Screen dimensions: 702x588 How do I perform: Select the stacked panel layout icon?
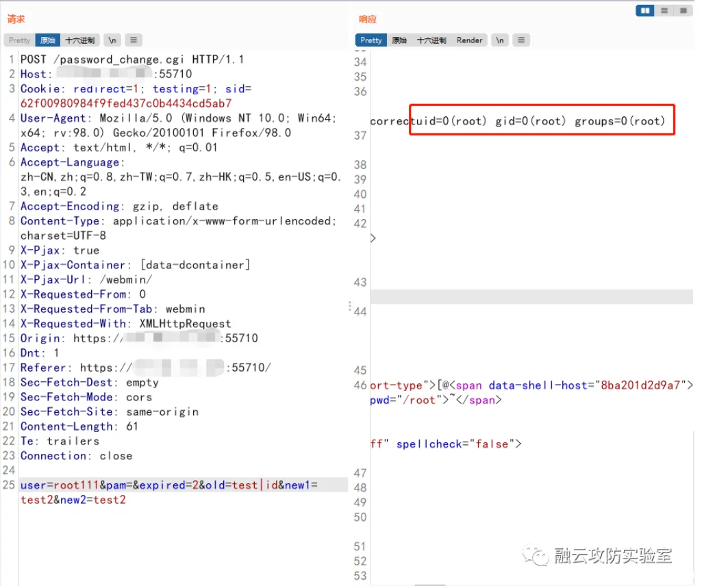[x=662, y=11]
